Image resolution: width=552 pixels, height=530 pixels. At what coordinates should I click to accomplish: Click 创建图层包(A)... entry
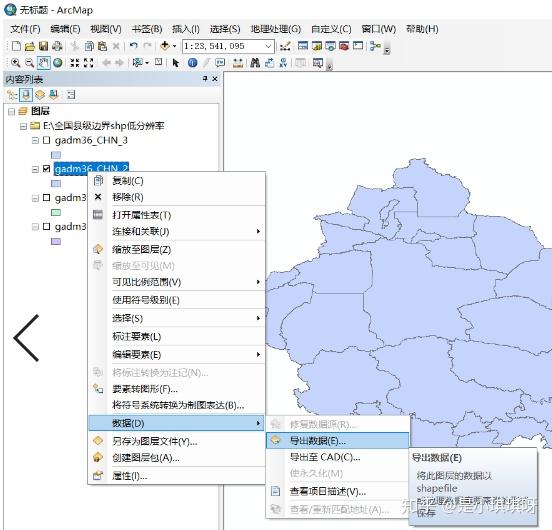(176, 458)
